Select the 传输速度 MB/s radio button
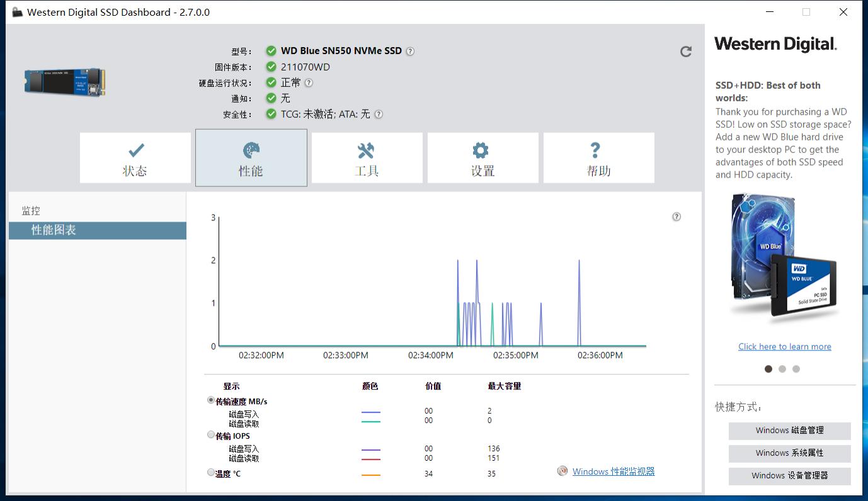 click(x=211, y=400)
